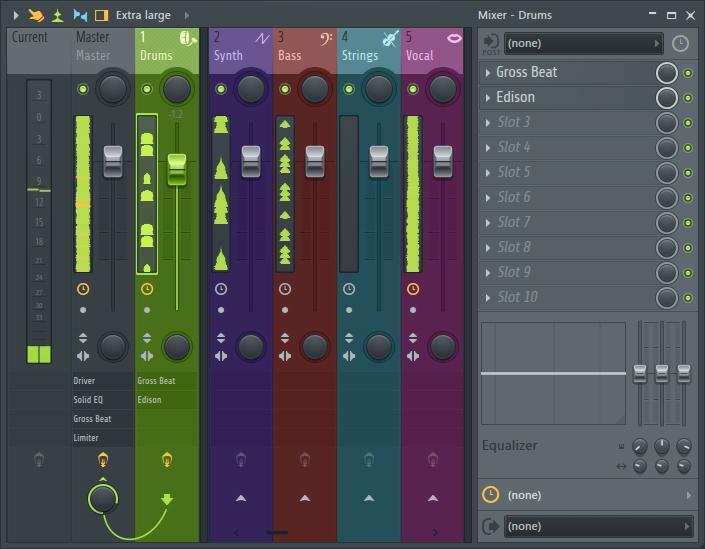
Task: Click the orange multi-touch icon in mixer toolbar
Action: pos(36,15)
